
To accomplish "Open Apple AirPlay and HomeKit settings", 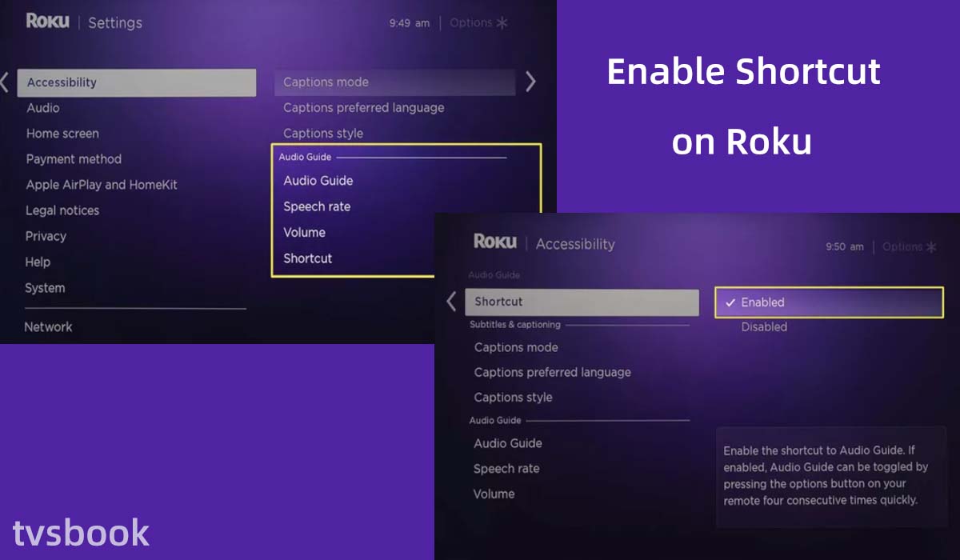I will coord(102,185).
